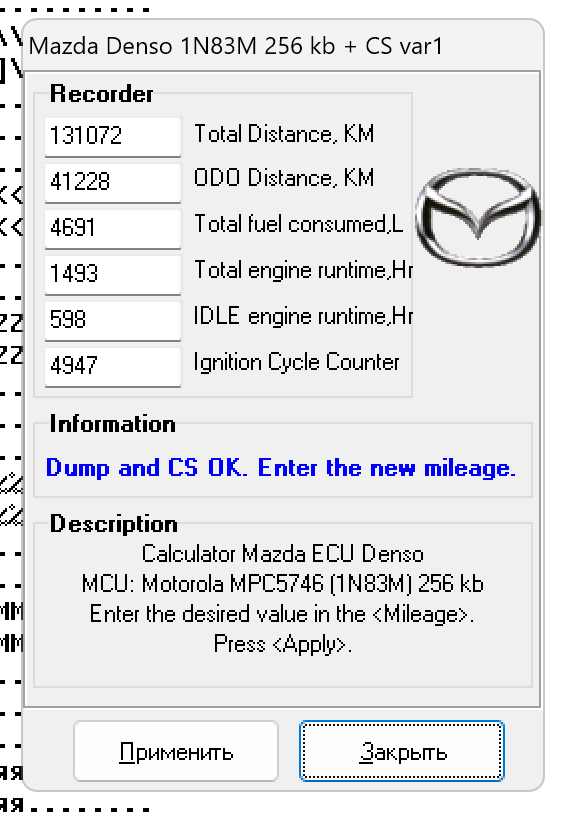Image resolution: width=583 pixels, height=823 pixels.
Task: Click the 'IDLE engine runtime,Hr' label
Action: point(303,316)
